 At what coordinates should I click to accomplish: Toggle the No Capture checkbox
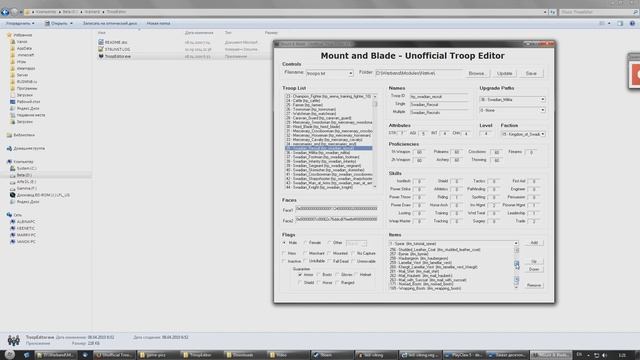(353, 253)
